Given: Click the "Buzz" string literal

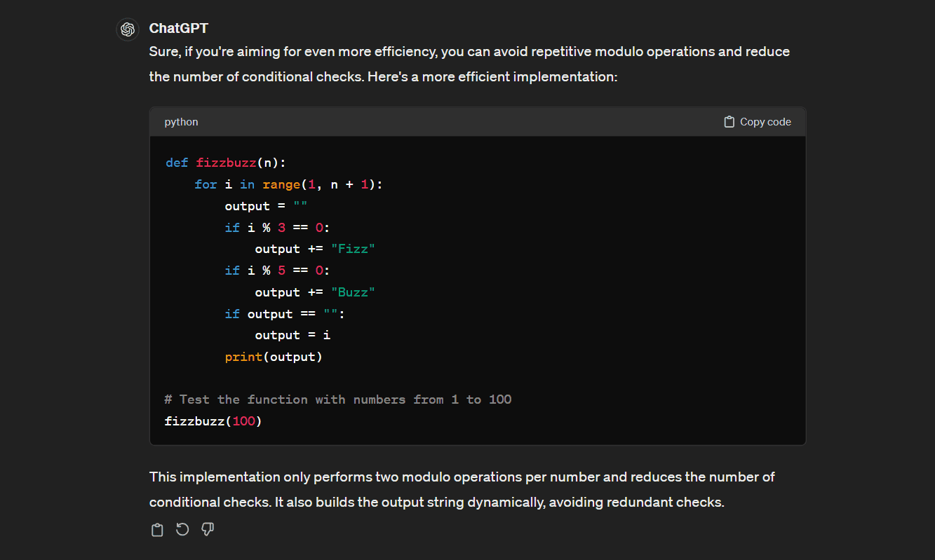Looking at the screenshot, I should coord(353,292).
